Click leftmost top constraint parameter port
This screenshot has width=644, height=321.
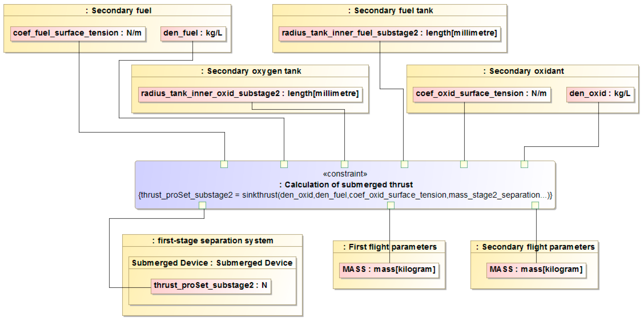click(x=224, y=165)
